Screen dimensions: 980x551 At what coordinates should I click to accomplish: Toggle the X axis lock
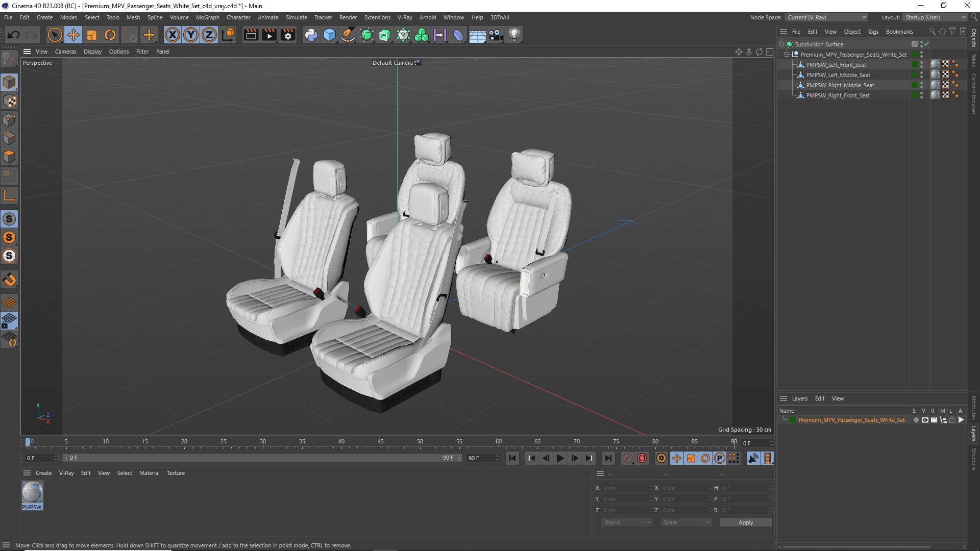pyautogui.click(x=173, y=35)
